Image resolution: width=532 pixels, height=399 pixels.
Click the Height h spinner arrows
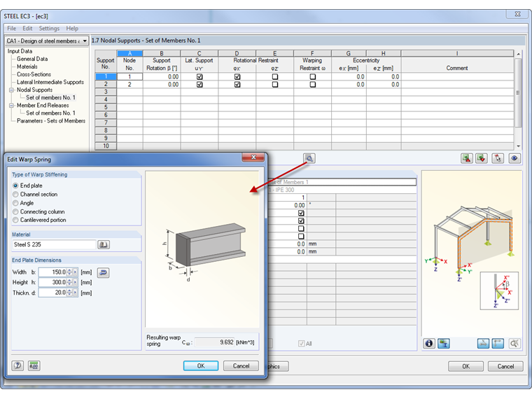[69, 282]
